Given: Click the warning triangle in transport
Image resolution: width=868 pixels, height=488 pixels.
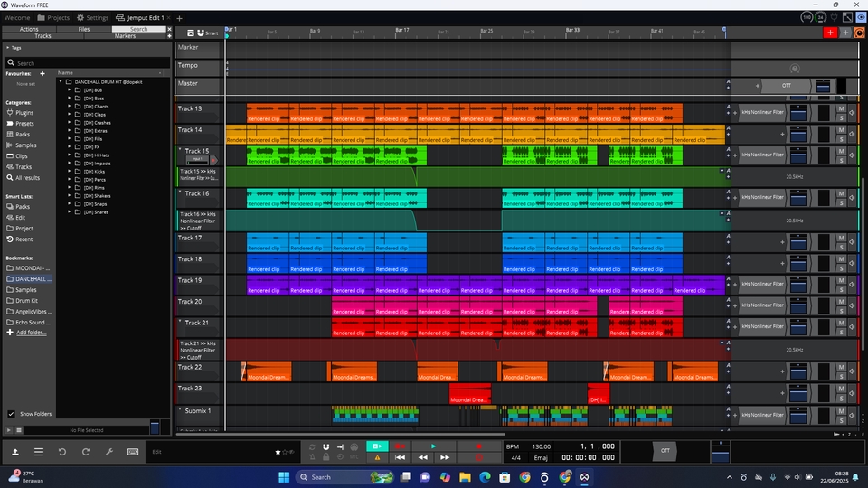Looking at the screenshot, I should 377,457.
